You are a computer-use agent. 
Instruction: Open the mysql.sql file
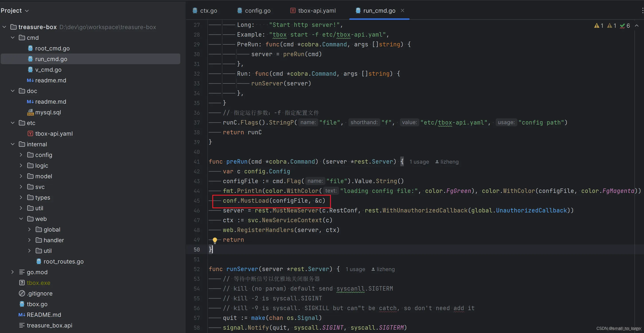pos(48,112)
